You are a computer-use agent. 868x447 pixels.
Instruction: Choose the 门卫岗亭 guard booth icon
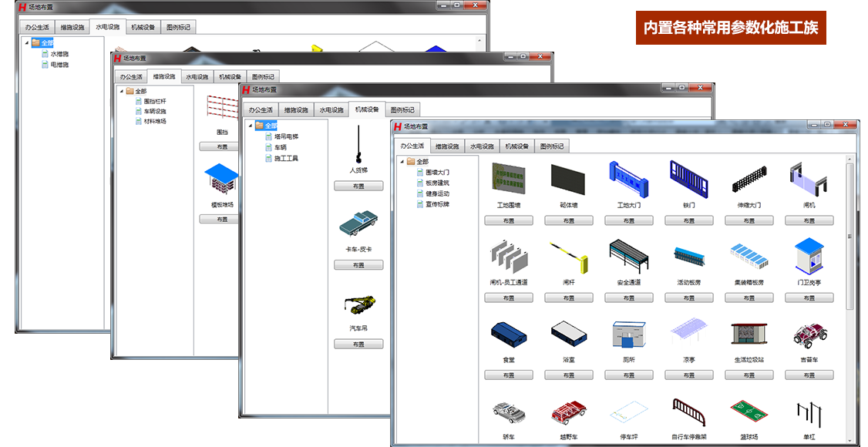pos(809,257)
